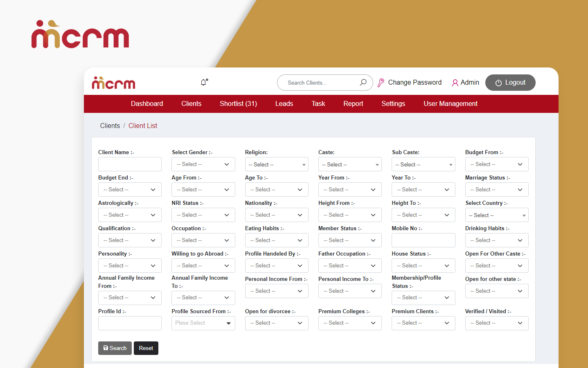Open the Year From dropdown
The height and width of the screenshot is (368, 588).
click(x=350, y=190)
